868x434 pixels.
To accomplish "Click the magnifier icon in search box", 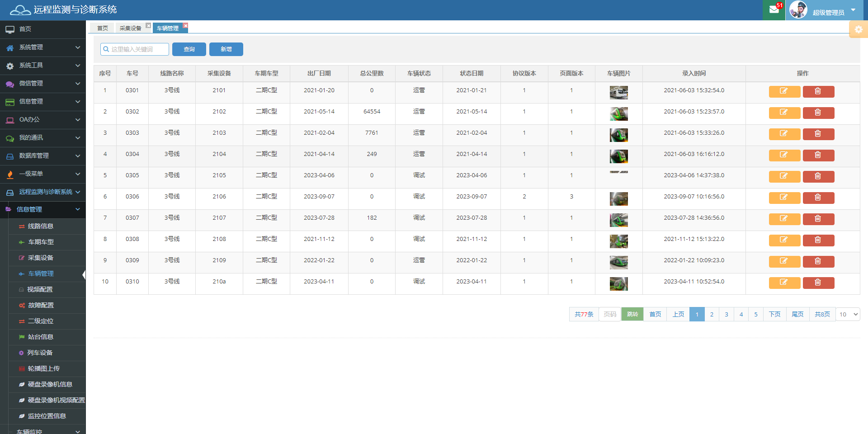I will point(106,49).
